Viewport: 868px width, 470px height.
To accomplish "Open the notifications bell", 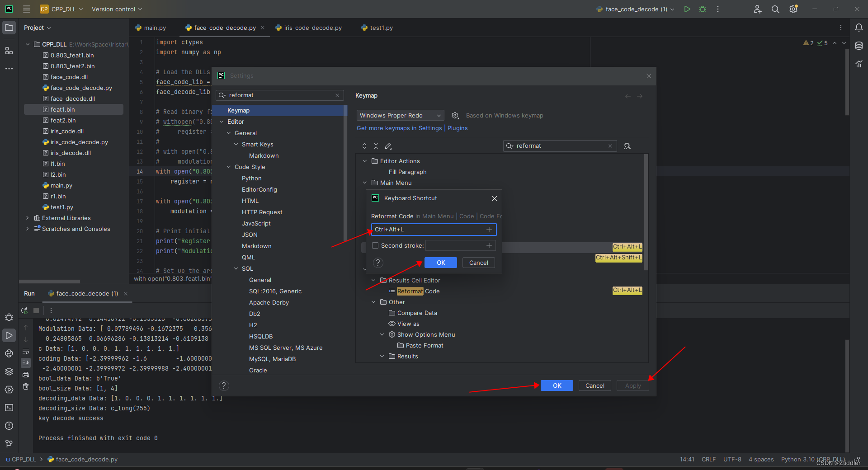I will [859, 28].
